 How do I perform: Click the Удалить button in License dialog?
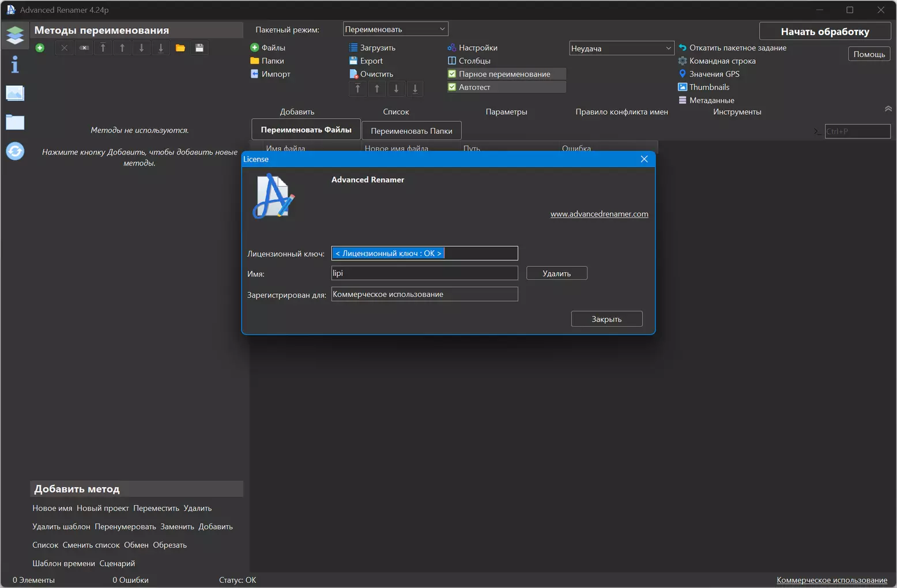coord(557,273)
